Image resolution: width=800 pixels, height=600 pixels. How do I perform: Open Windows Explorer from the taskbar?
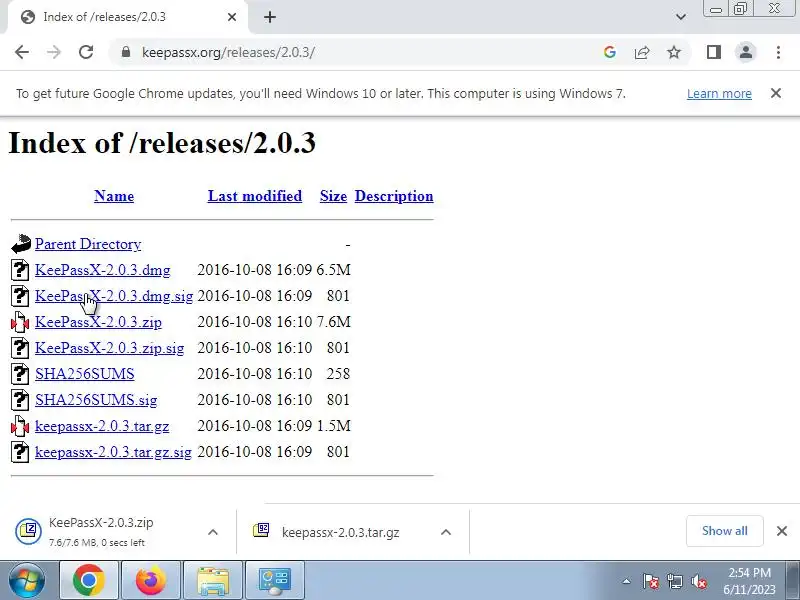pyautogui.click(x=213, y=580)
